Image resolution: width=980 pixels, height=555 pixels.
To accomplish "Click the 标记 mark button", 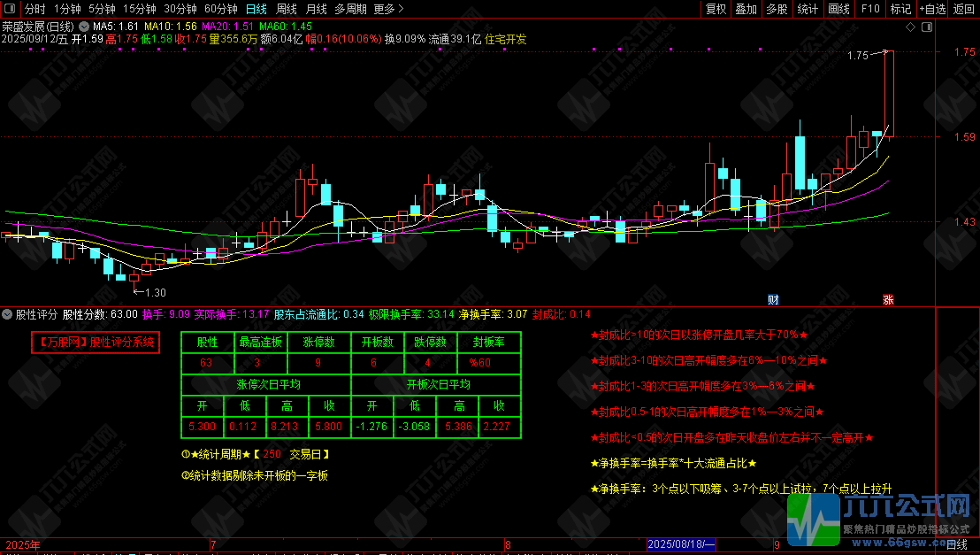I will [x=900, y=9].
